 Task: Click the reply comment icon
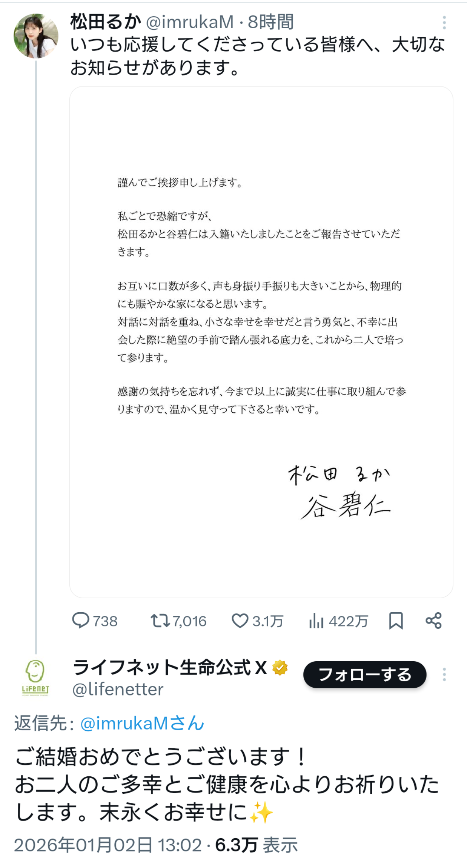point(80,620)
